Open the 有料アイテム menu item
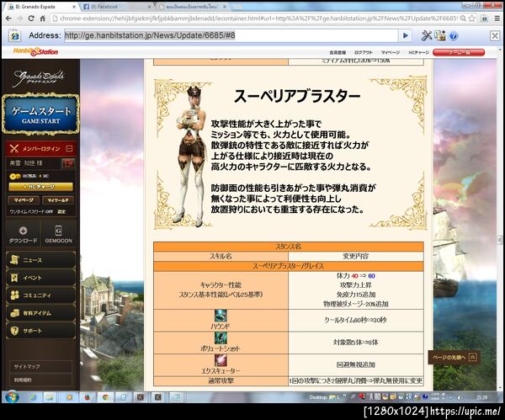This screenshot has height=420, width=505. click(x=40, y=313)
